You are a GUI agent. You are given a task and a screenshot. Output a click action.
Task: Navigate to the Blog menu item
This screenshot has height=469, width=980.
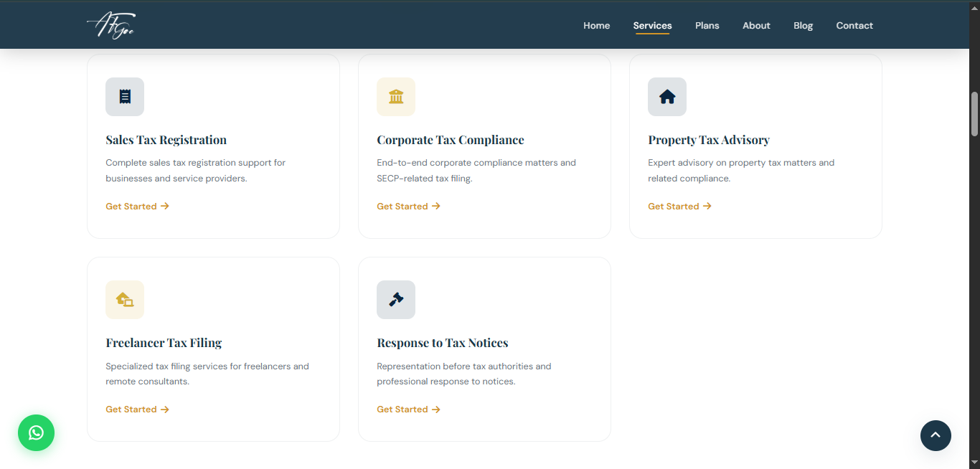[803, 26]
